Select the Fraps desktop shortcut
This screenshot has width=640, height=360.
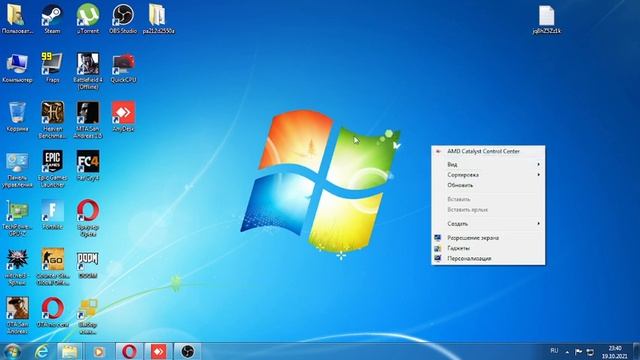(52, 68)
